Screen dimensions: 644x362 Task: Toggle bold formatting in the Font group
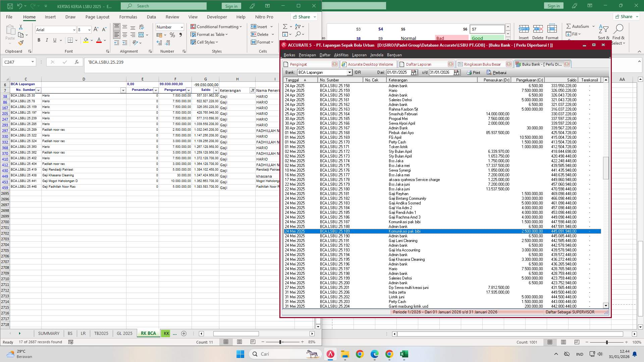pyautogui.click(x=39, y=40)
